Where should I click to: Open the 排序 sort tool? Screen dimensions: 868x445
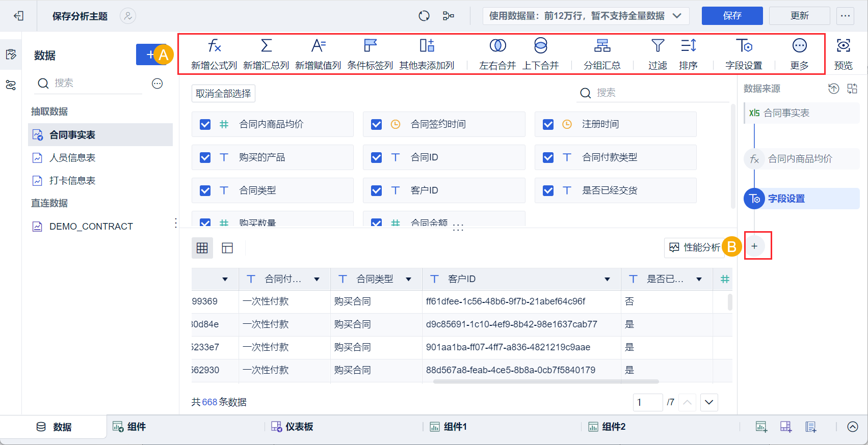[x=689, y=54]
